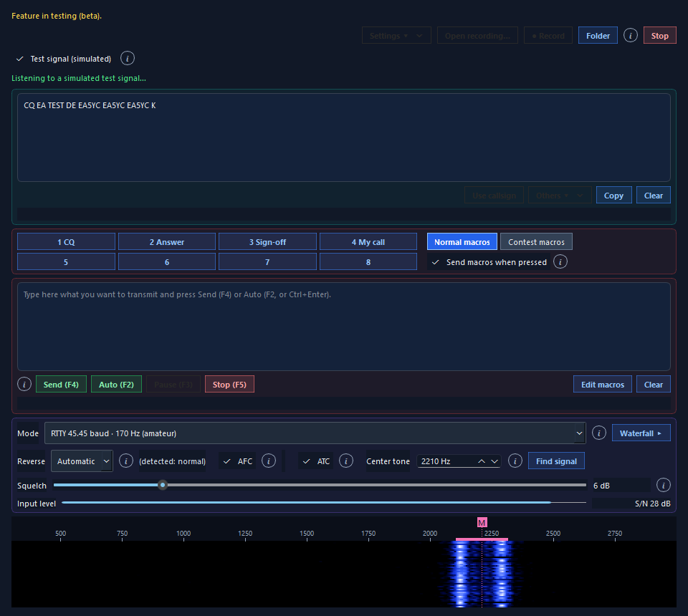Click Stop (F5) transmit button
688x616 pixels.
[229, 385]
